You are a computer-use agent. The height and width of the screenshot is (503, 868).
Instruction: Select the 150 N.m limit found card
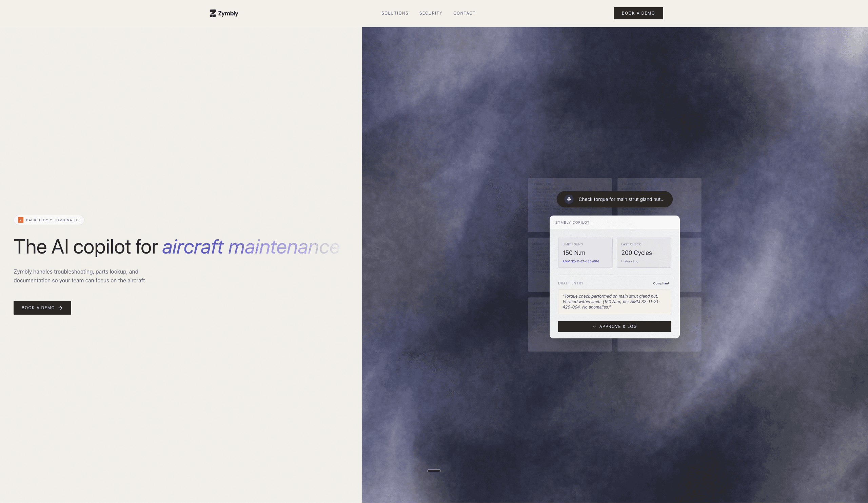585,253
